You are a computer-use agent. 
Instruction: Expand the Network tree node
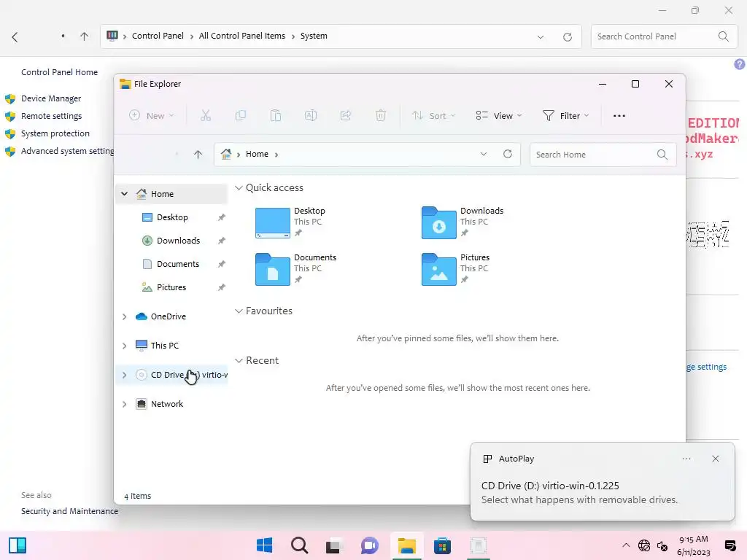[124, 404]
